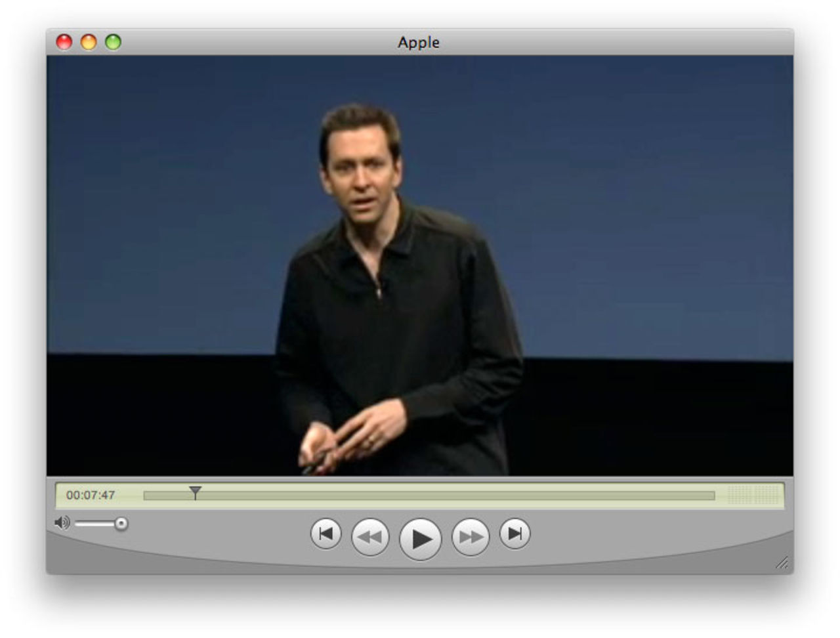Click the "Apple" window title

(x=419, y=42)
